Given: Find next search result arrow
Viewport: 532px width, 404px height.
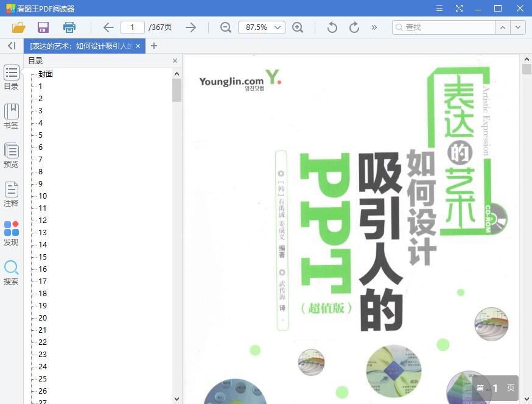Looking at the screenshot, I should (518, 27).
